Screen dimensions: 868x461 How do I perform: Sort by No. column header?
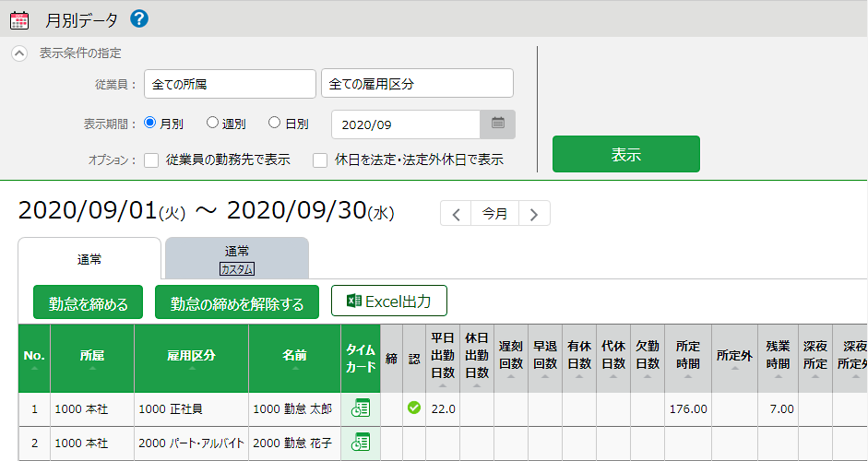click(x=34, y=359)
